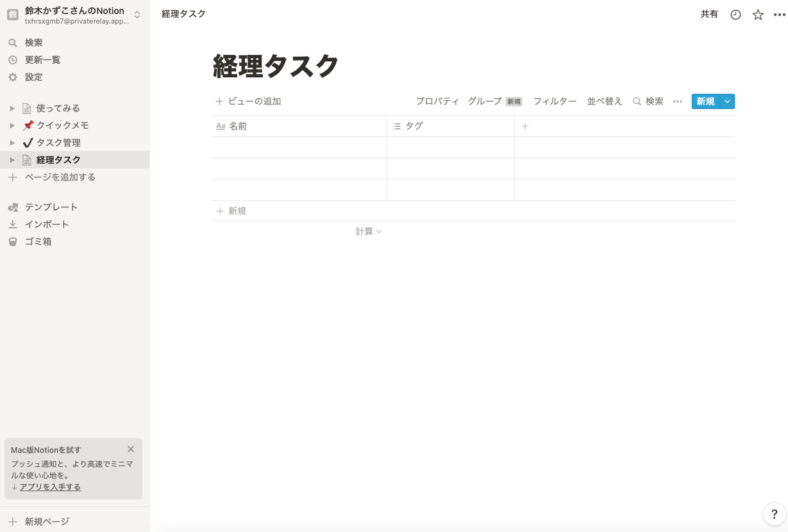This screenshot has height=532, width=788.
Task: Click インポート in the sidebar
Action: click(x=47, y=225)
